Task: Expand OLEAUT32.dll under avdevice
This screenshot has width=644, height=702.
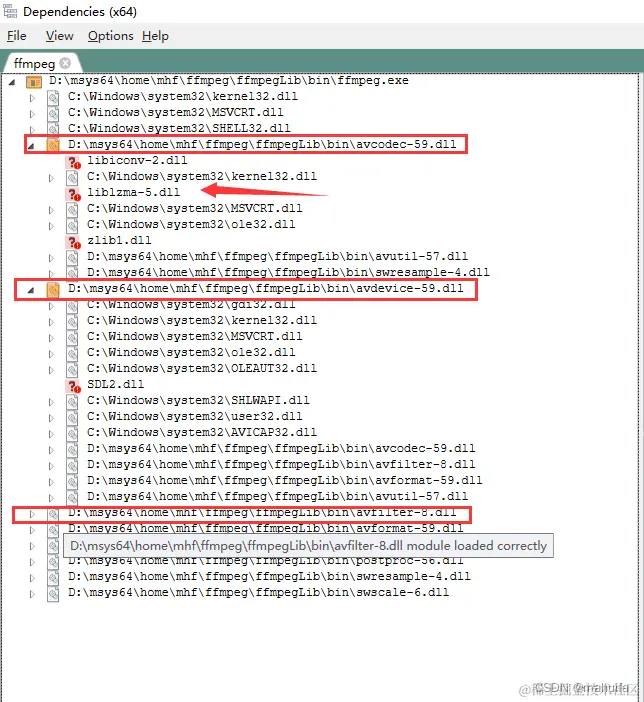Action: 51,370
